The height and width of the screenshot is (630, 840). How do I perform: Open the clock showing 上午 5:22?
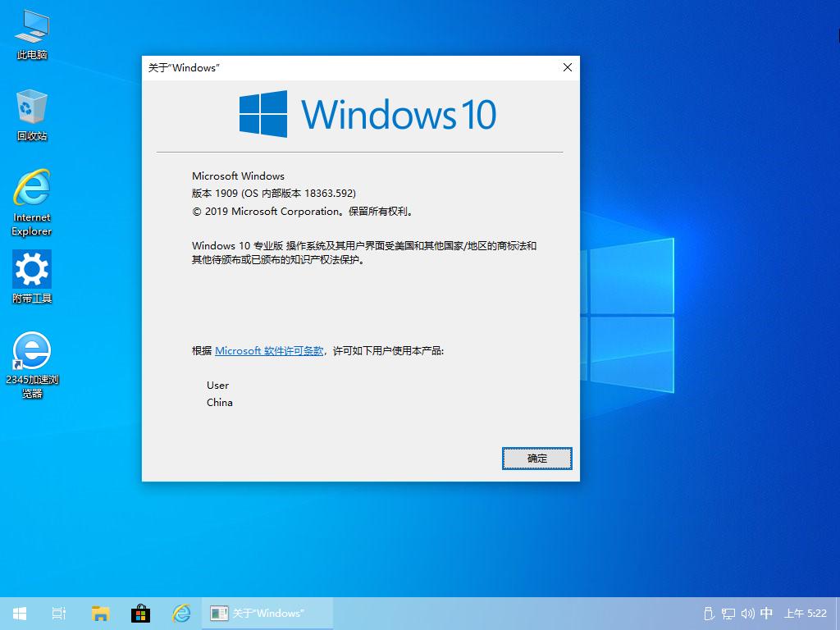pyautogui.click(x=806, y=614)
